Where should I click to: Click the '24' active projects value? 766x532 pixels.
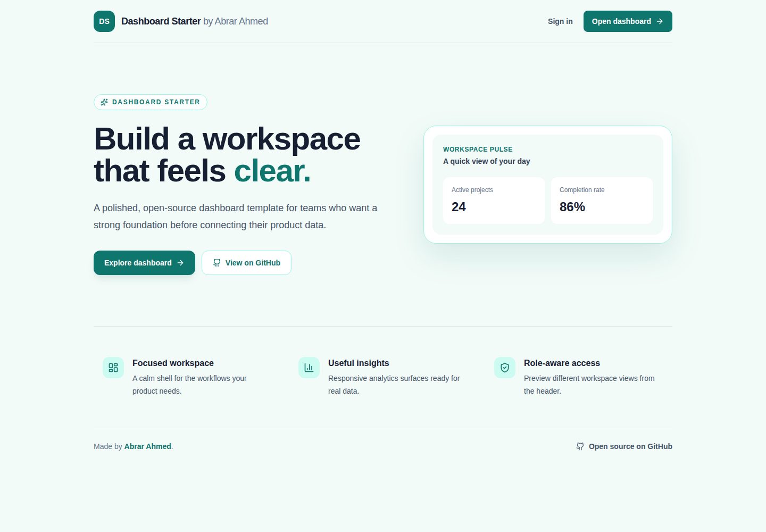click(x=459, y=207)
